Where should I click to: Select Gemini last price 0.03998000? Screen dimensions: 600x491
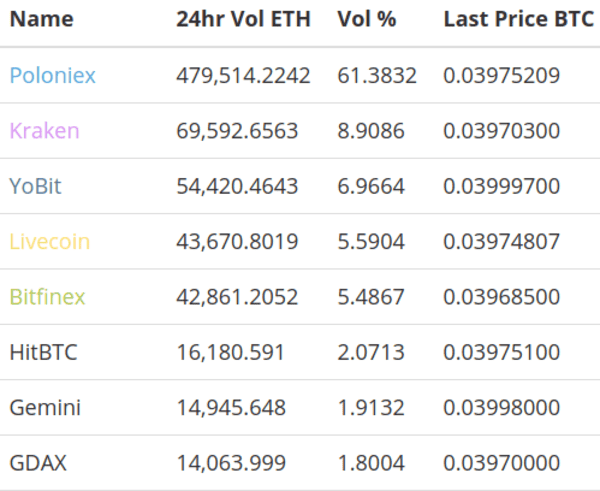(x=502, y=408)
